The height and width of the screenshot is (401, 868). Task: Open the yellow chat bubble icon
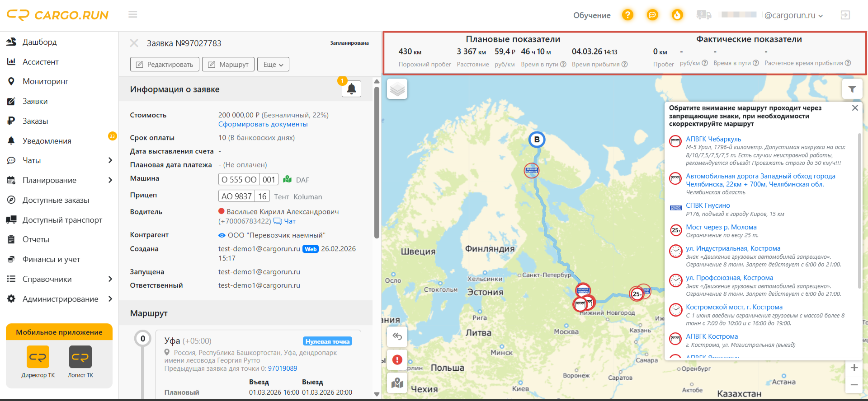(x=652, y=15)
